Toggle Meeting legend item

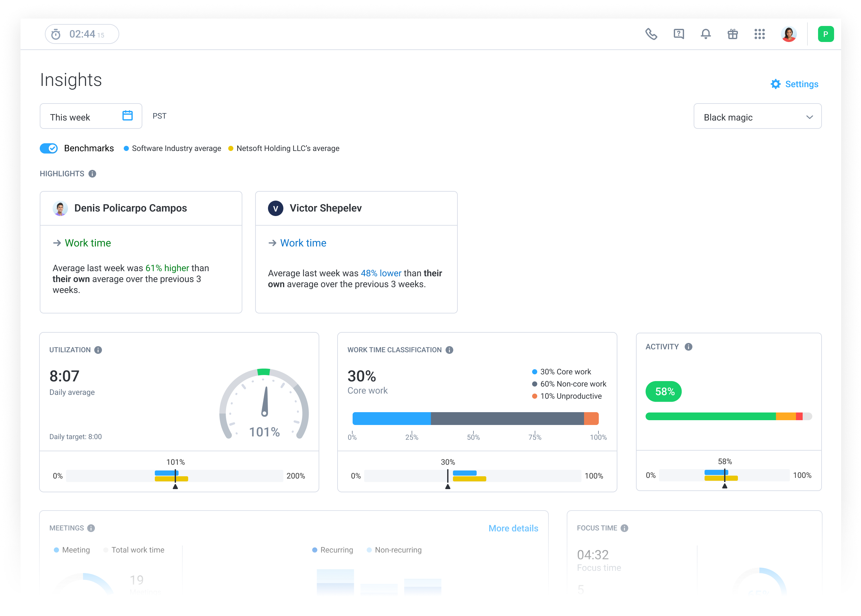click(72, 550)
